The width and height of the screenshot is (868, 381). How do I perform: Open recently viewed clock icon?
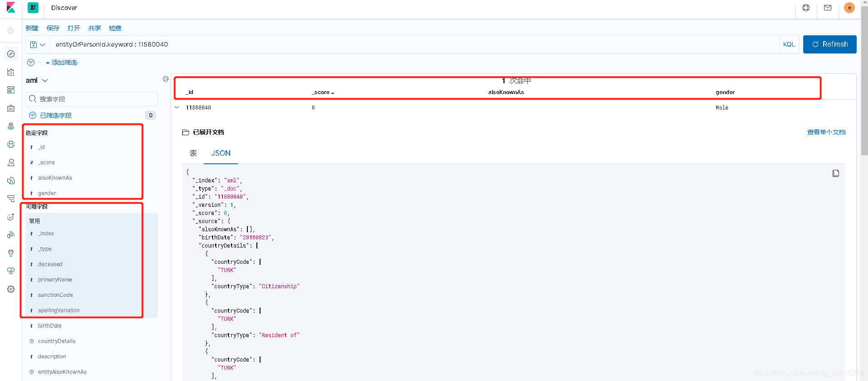(x=11, y=31)
